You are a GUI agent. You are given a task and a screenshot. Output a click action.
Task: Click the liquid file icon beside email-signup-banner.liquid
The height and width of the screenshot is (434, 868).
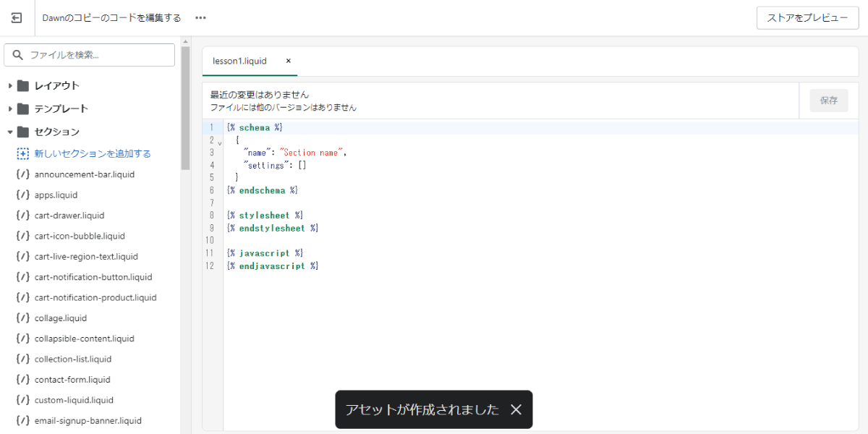click(x=22, y=420)
